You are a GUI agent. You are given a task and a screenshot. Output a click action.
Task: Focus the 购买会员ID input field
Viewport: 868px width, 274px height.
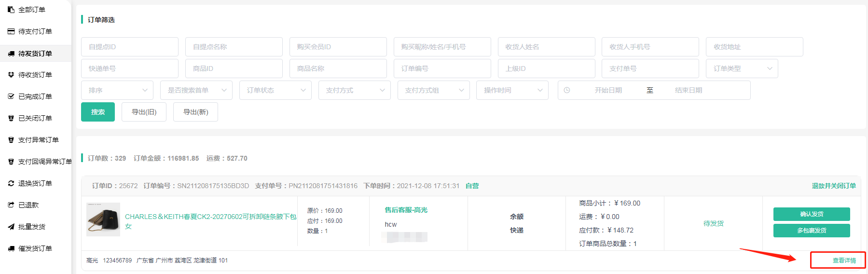[x=338, y=47]
